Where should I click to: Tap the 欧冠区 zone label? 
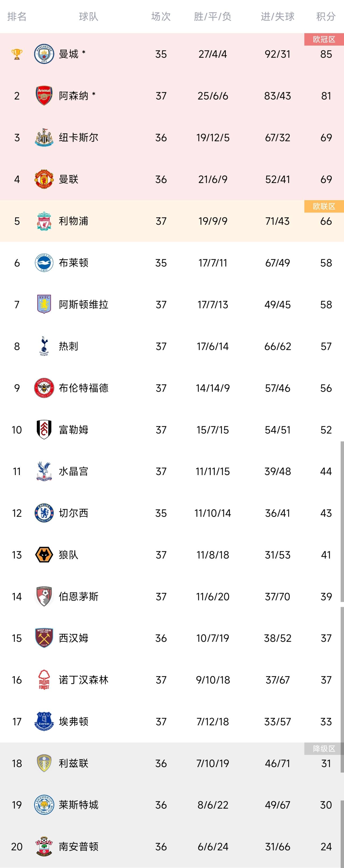point(324,39)
